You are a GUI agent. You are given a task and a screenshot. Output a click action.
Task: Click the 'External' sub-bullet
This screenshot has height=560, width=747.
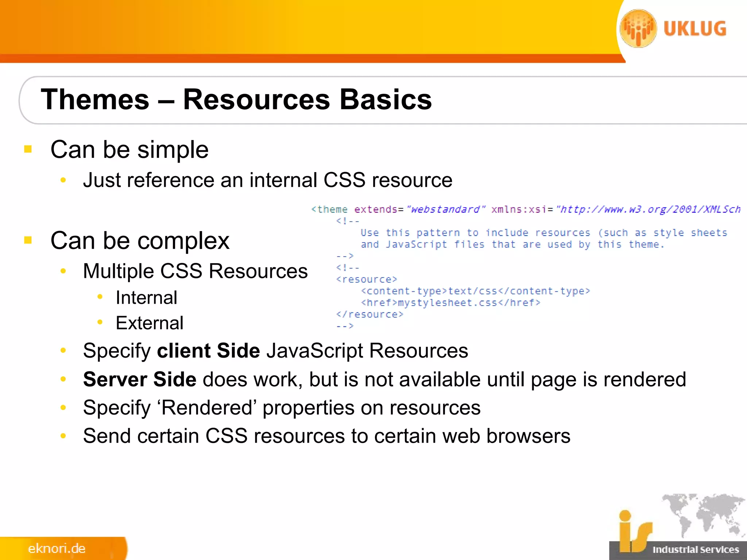pos(150,323)
